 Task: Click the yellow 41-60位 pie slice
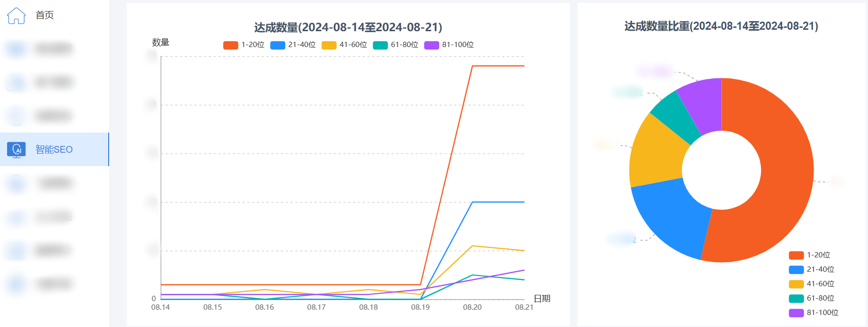coord(656,154)
